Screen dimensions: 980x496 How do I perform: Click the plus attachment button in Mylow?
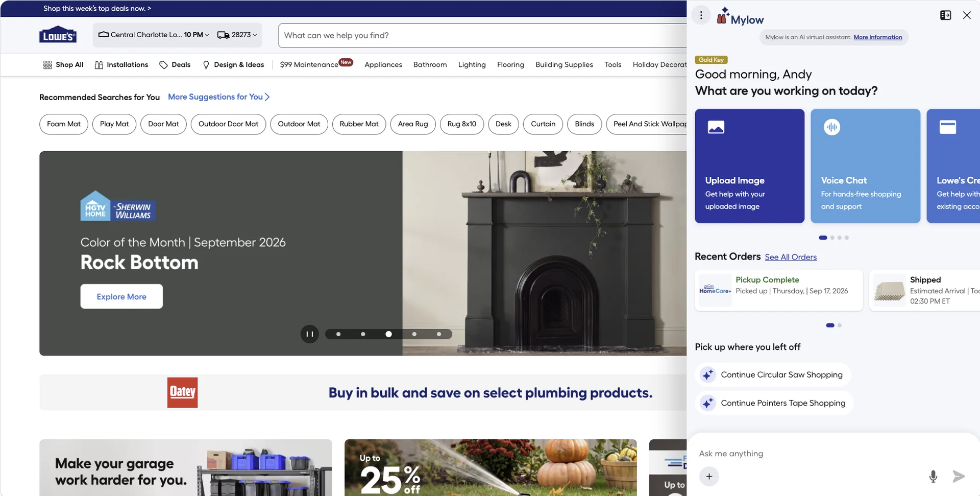[x=709, y=476]
